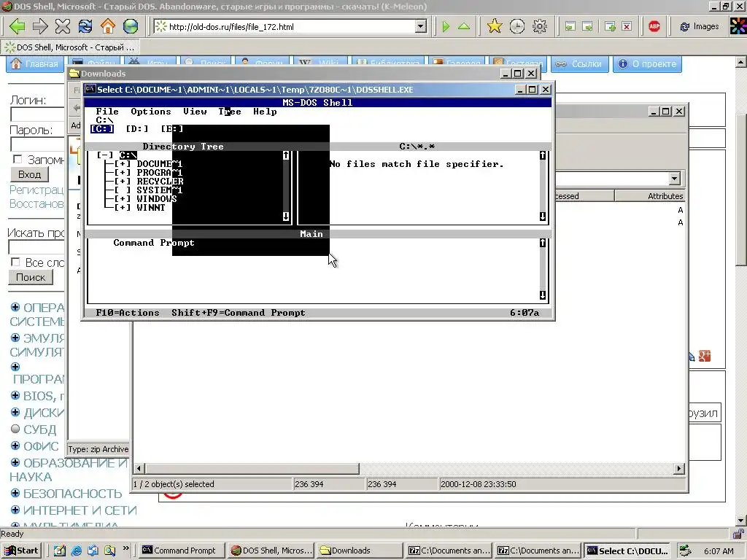This screenshot has height=560, width=747.
Task: Click the green Up triangle icon
Action: point(463,27)
